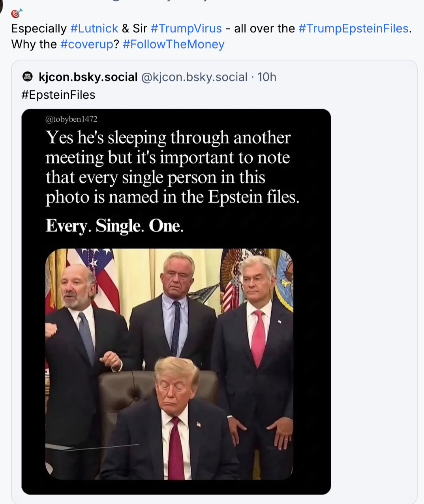Open the #FollowTheMoney hashtag

point(173,44)
